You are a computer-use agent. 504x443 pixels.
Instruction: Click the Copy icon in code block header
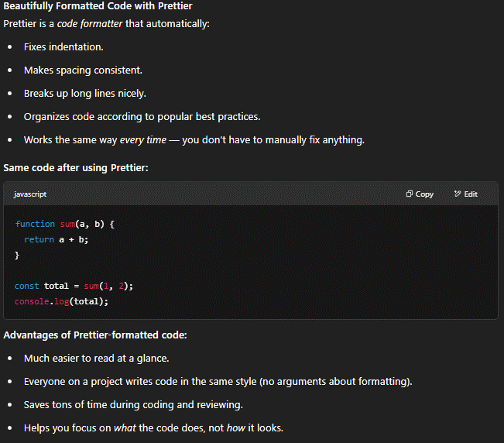[x=409, y=194]
